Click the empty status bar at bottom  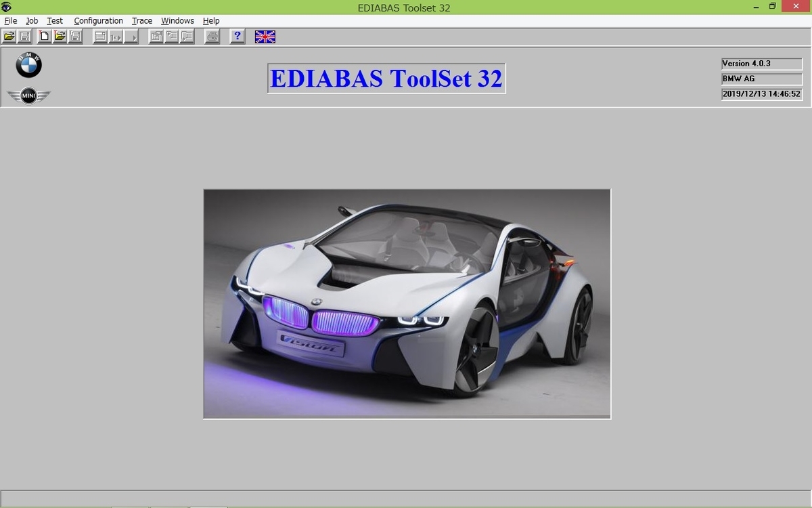[x=406, y=499]
